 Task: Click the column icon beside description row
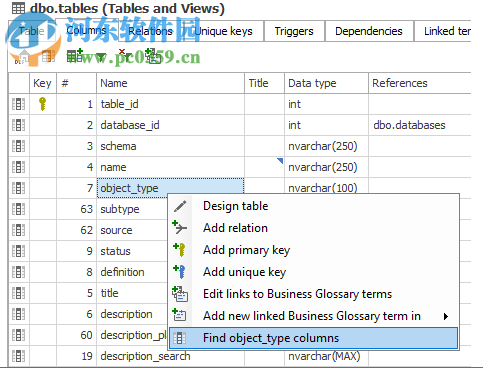[x=18, y=314]
